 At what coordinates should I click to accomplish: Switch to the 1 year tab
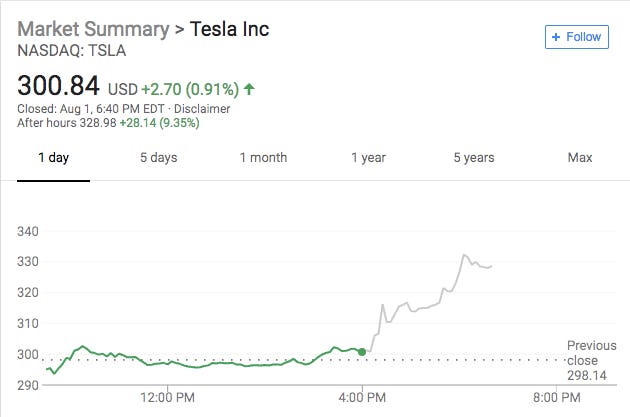point(368,158)
